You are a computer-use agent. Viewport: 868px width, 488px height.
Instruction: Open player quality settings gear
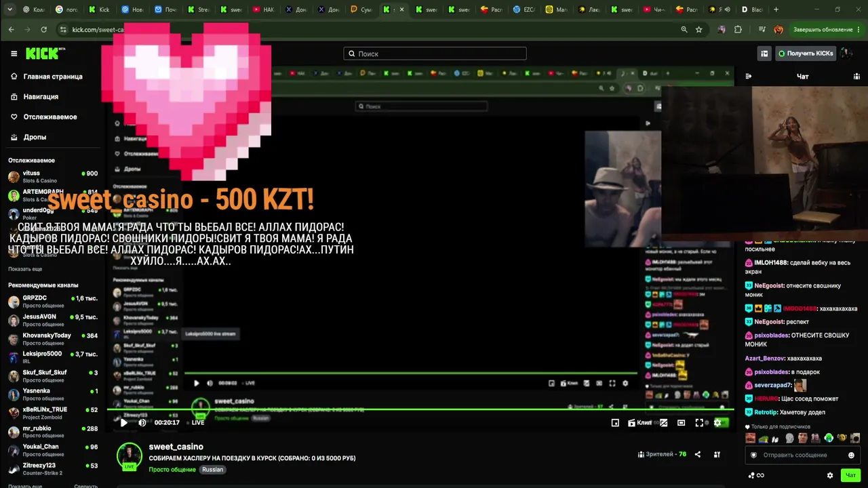click(x=717, y=422)
